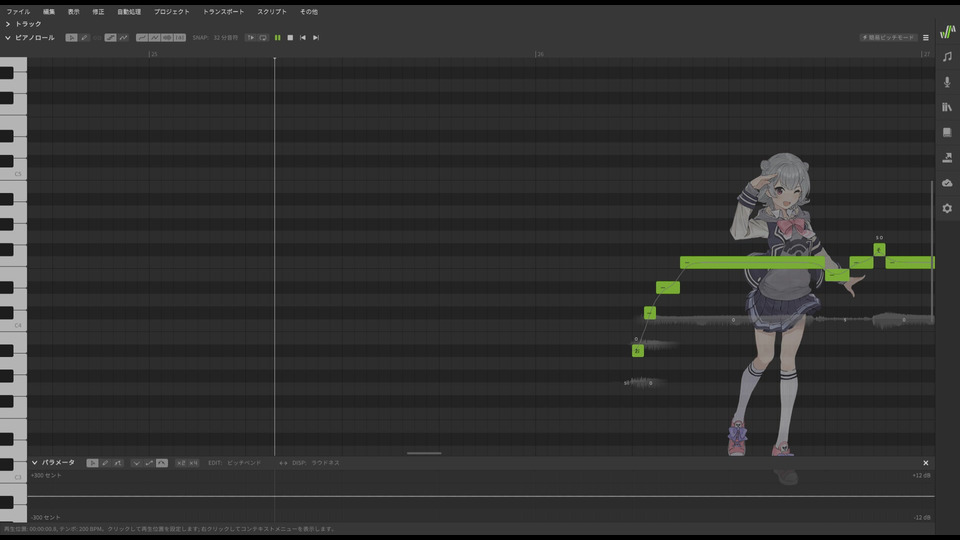Set parameter vertical zoom to x2
Viewport: 960px width, 540px height.
pos(181,463)
